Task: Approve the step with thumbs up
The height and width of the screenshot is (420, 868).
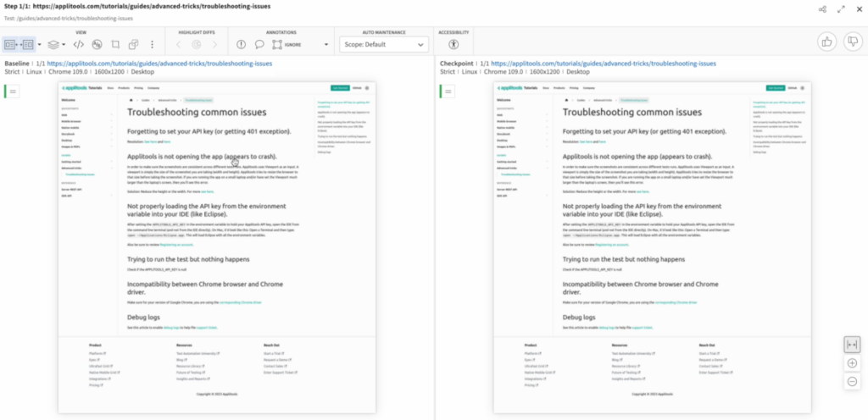Action: 827,42
